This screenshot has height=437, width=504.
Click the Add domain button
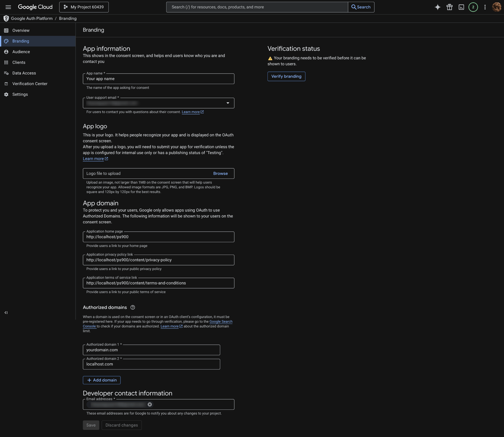102,380
